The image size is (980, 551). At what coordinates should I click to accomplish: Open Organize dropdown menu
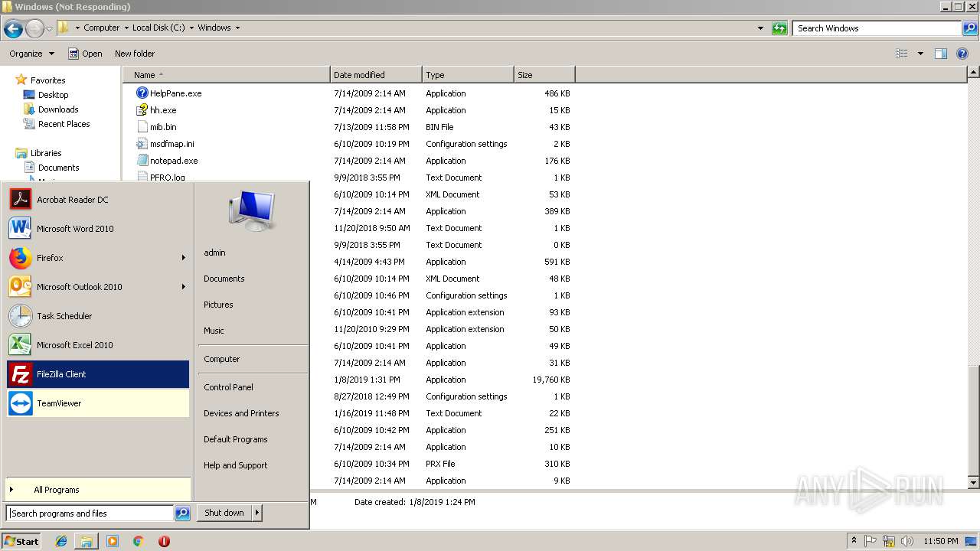pyautogui.click(x=32, y=54)
